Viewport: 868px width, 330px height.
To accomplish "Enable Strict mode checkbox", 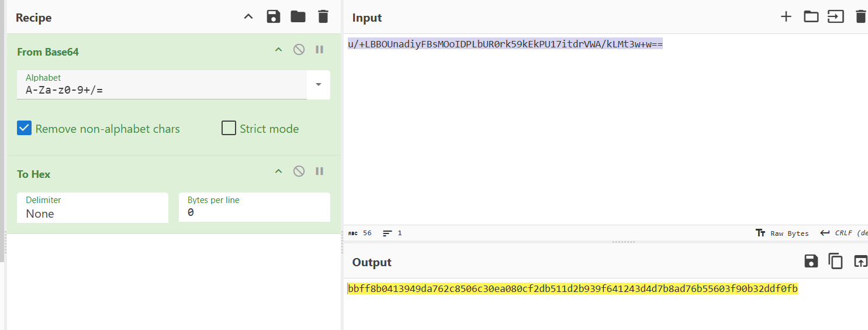I will click(229, 129).
